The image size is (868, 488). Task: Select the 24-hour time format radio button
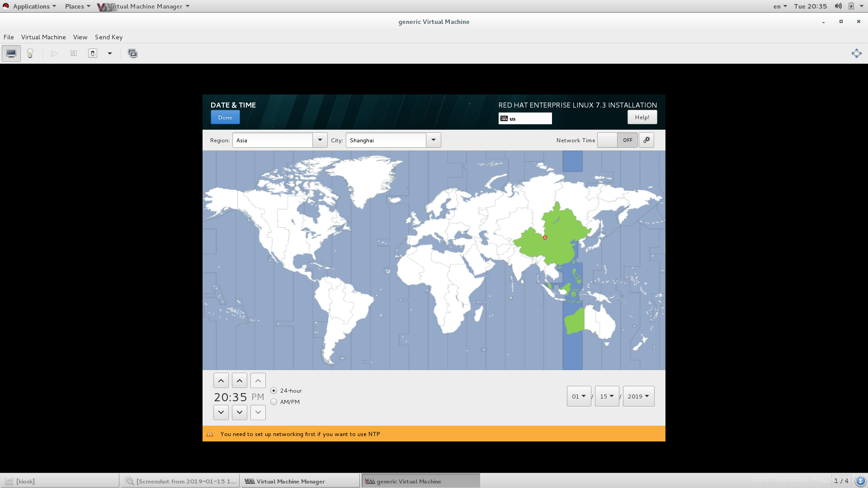click(274, 390)
